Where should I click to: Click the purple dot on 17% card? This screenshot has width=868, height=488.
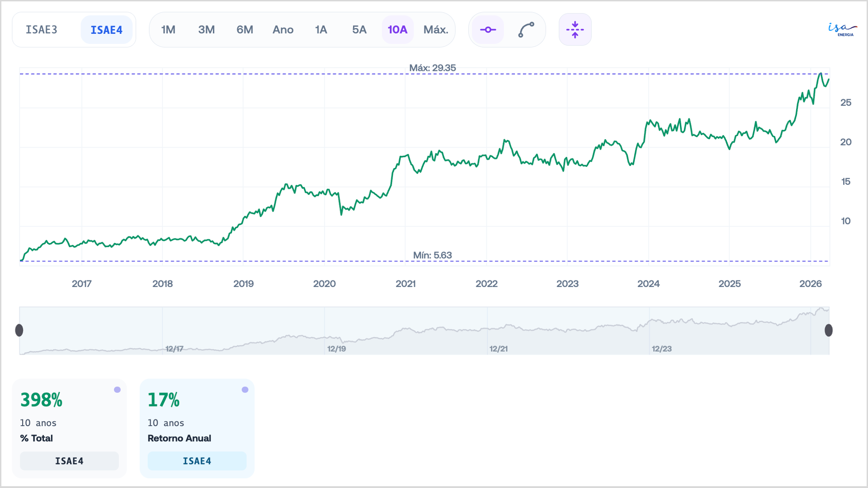[x=245, y=389]
